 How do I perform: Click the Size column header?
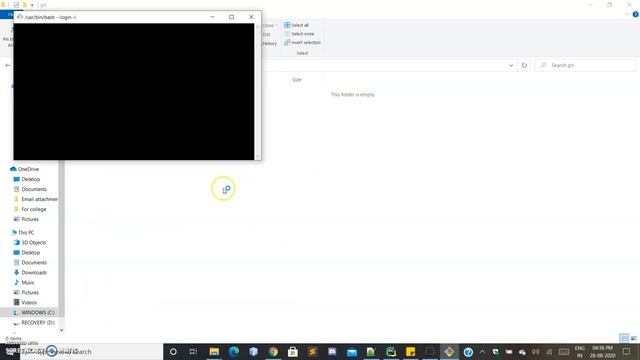click(297, 80)
